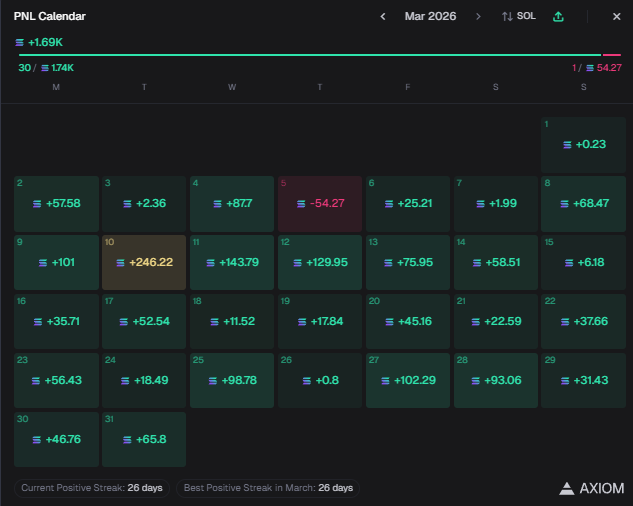
Task: Select day 23 cell showing +56.43
Action: click(x=57, y=381)
